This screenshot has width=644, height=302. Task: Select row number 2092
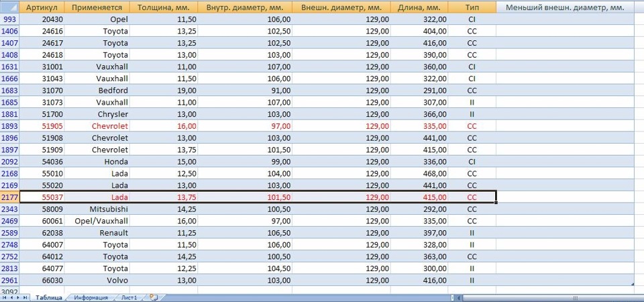coord(9,162)
